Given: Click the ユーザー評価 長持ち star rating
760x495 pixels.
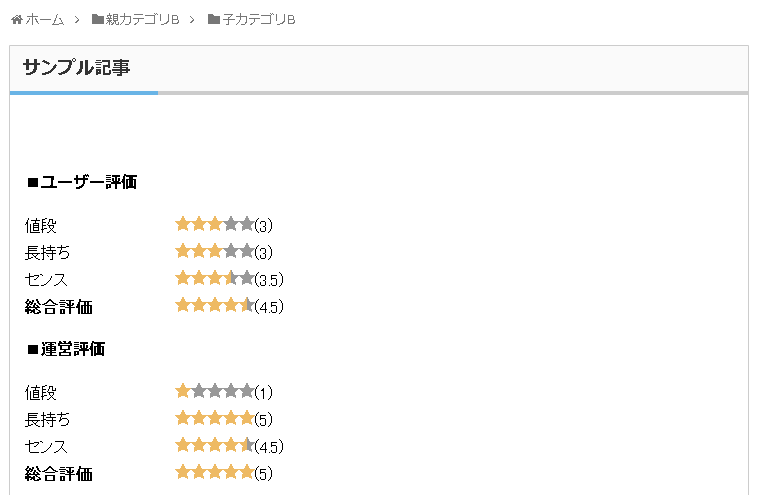Looking at the screenshot, I should [x=215, y=252].
